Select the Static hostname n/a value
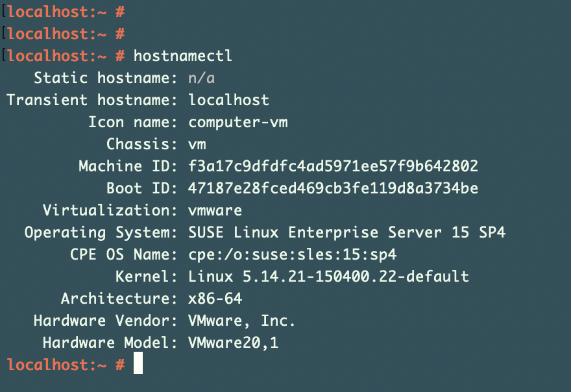This screenshot has height=392, width=571. [201, 78]
